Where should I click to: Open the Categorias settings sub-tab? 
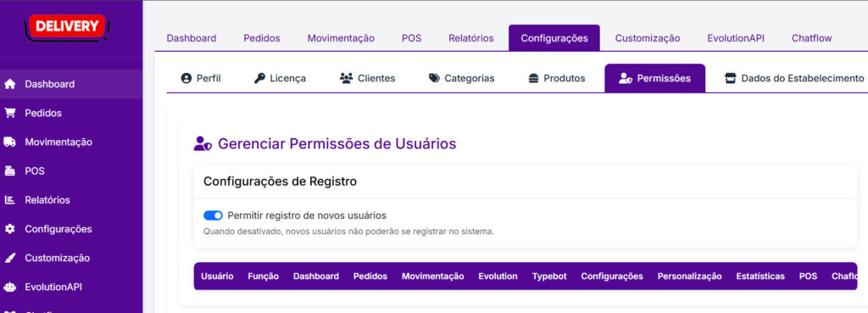[x=462, y=78]
